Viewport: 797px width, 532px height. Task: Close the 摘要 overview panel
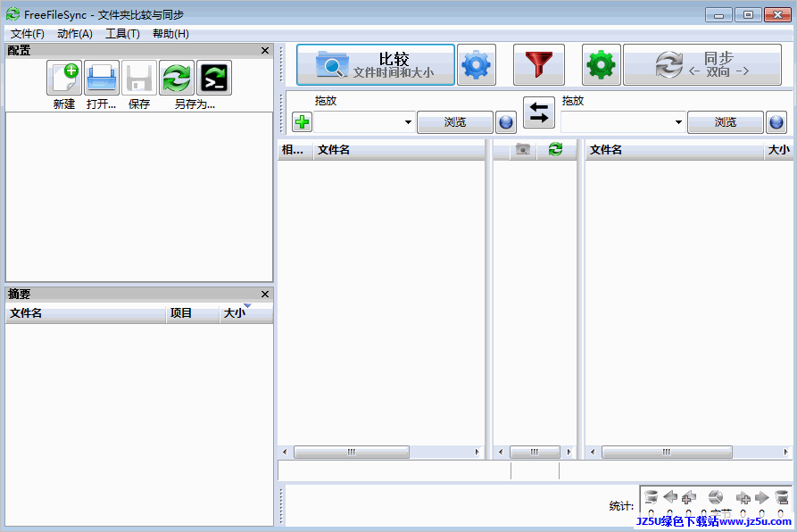coord(264,294)
